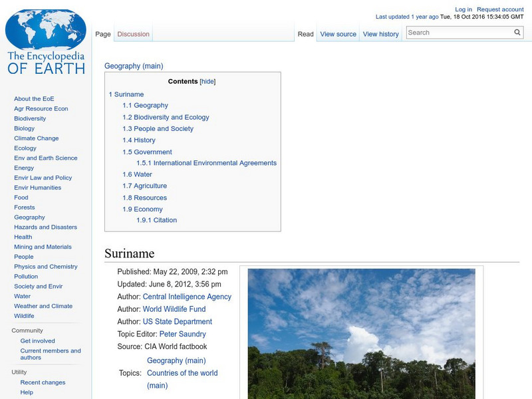Screen dimensions: 532x399
Task: Click the Recent changes link
Action: [x=43, y=382]
